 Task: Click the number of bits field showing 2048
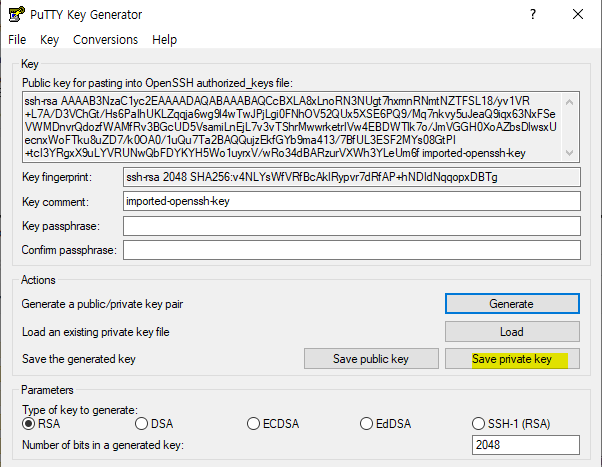pyautogui.click(x=526, y=445)
